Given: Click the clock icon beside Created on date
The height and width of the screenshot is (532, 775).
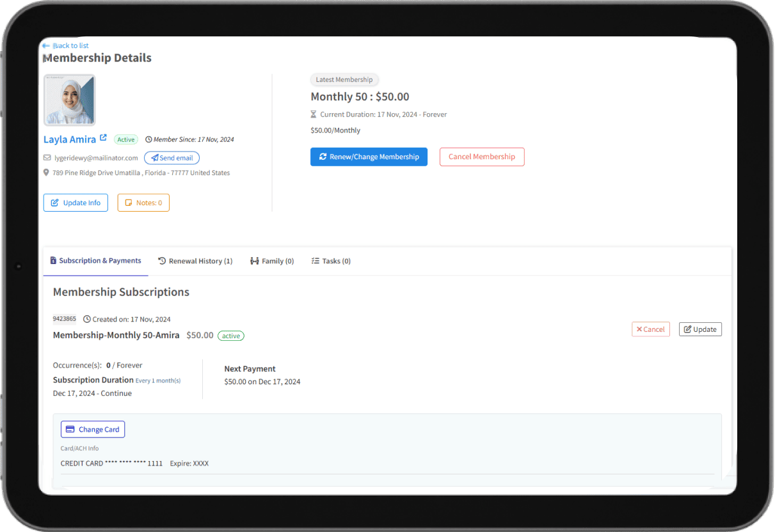Looking at the screenshot, I should click(87, 319).
